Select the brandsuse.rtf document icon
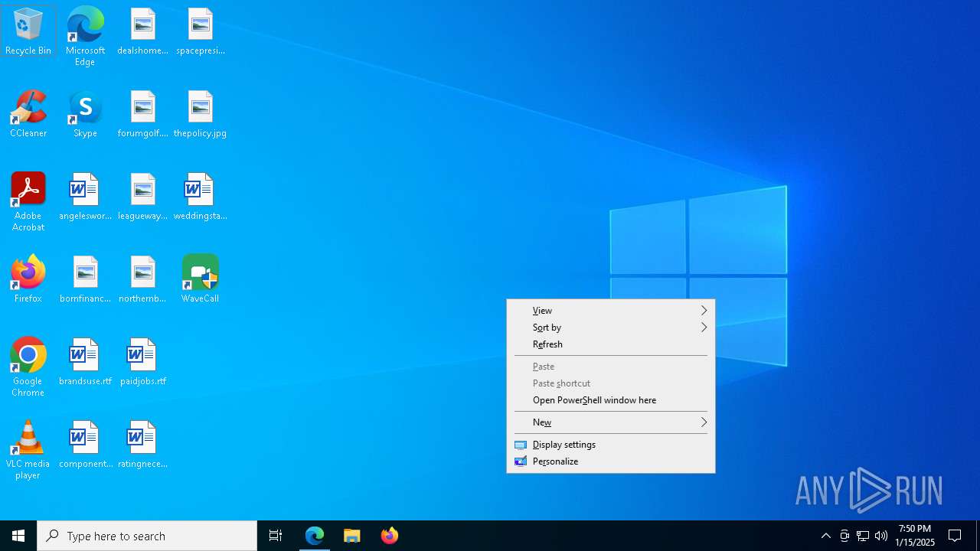 pos(85,361)
